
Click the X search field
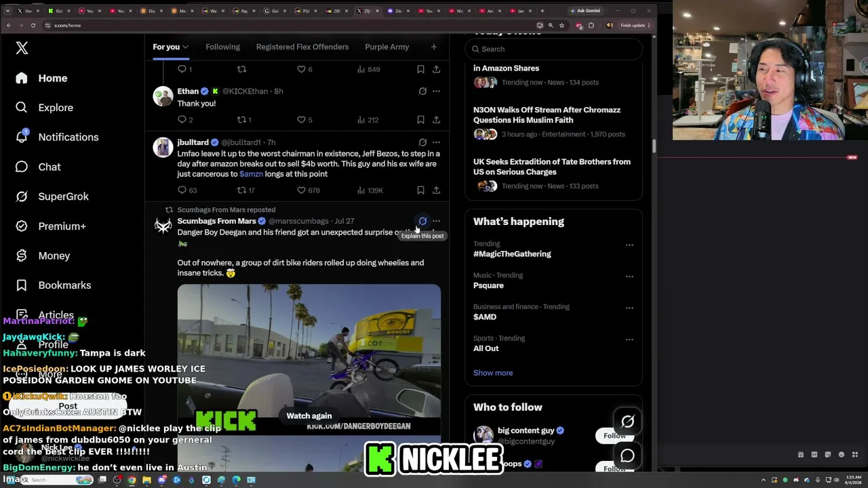[x=553, y=49]
